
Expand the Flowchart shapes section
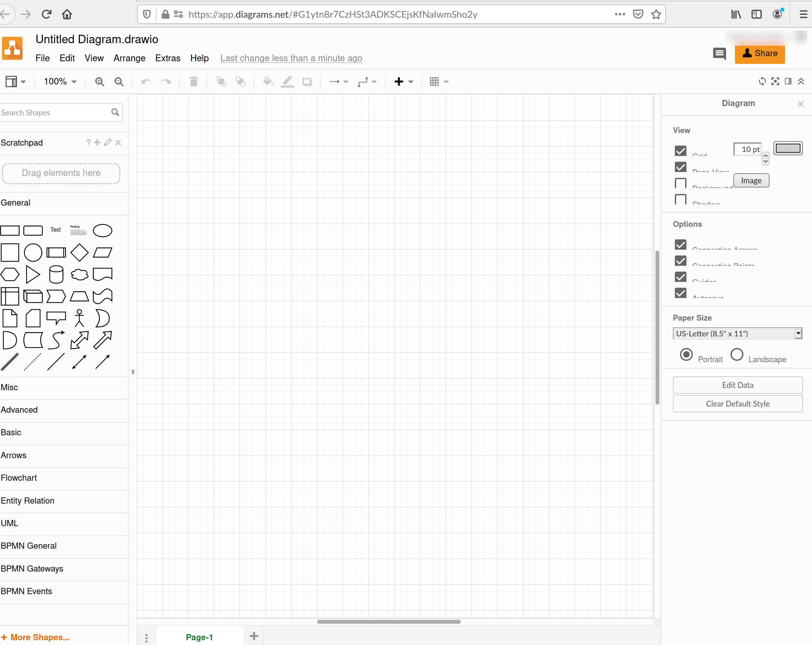pyautogui.click(x=64, y=477)
